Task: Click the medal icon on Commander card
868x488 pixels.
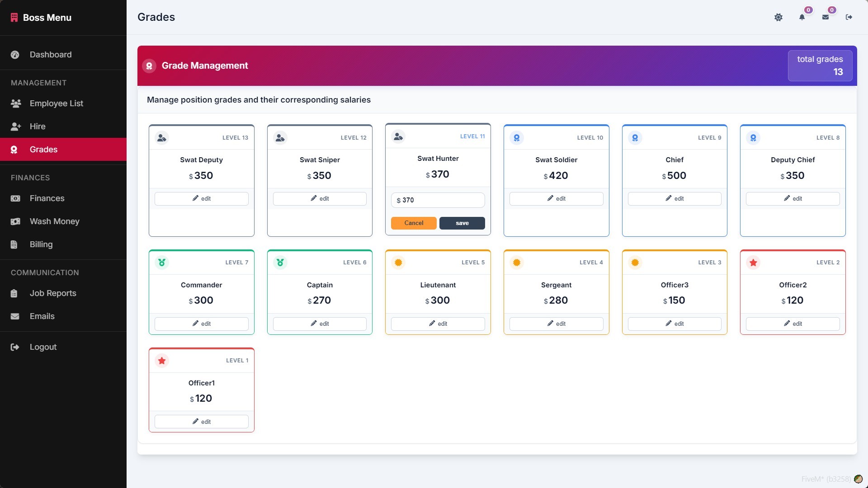Action: (x=162, y=263)
